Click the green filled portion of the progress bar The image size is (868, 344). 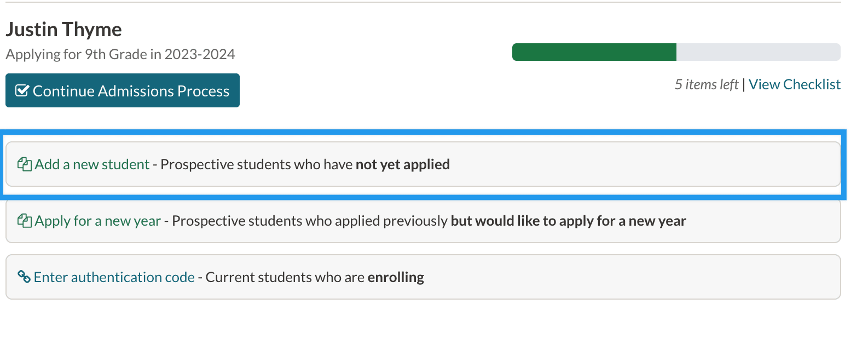pos(594,52)
